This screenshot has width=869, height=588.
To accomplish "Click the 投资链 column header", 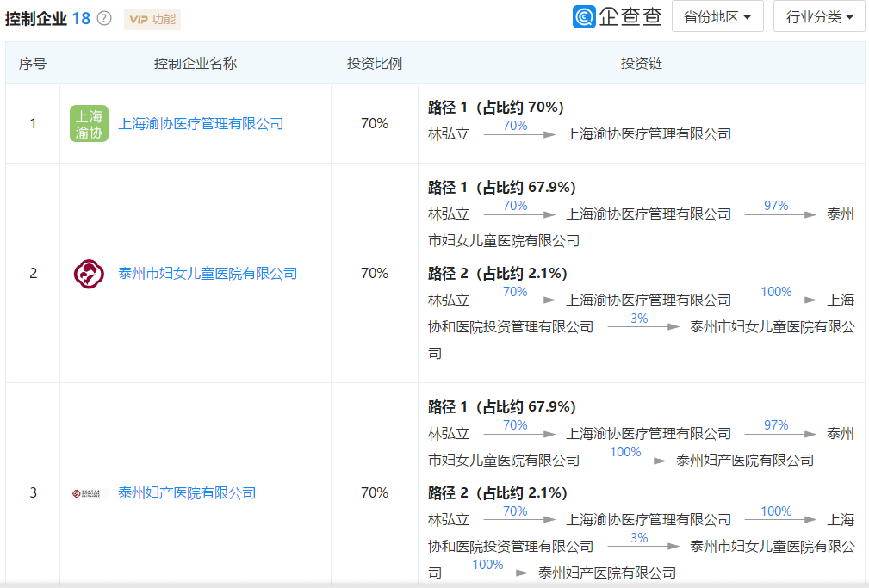I will pyautogui.click(x=642, y=63).
